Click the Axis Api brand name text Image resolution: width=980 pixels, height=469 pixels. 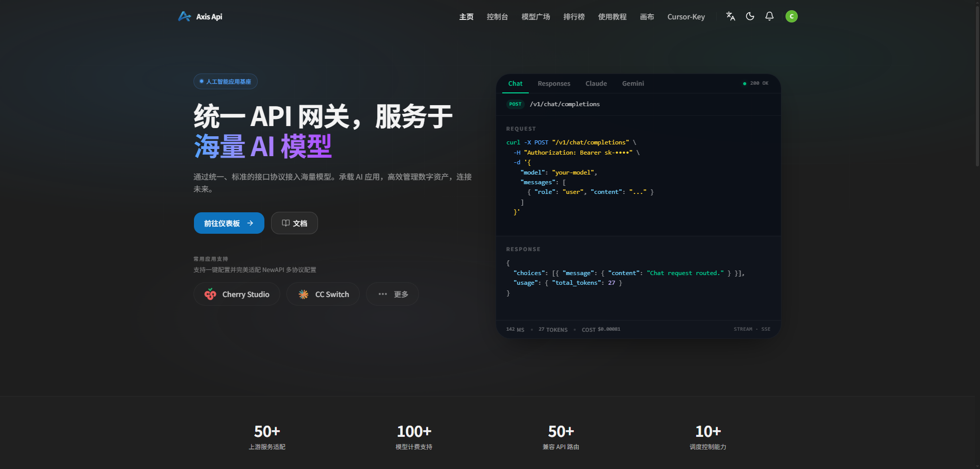pos(209,17)
